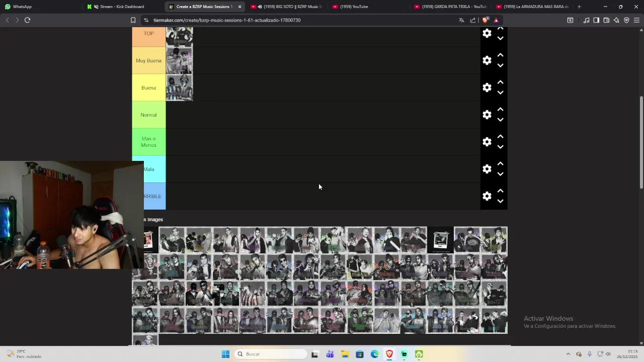Click the page vertical scrollbar thumb

641,142
